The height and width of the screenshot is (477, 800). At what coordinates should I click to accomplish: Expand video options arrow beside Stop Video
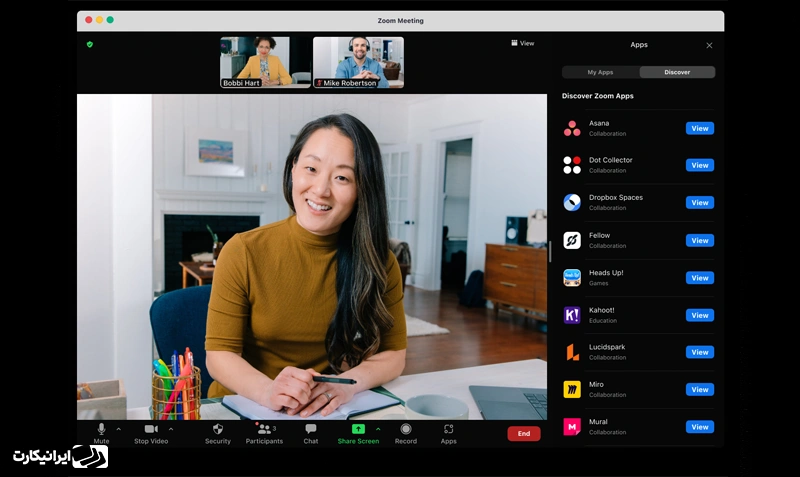tap(171, 429)
